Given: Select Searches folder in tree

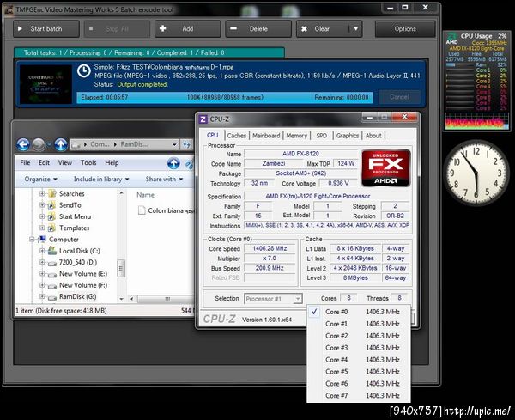Looking at the screenshot, I should click(71, 193).
